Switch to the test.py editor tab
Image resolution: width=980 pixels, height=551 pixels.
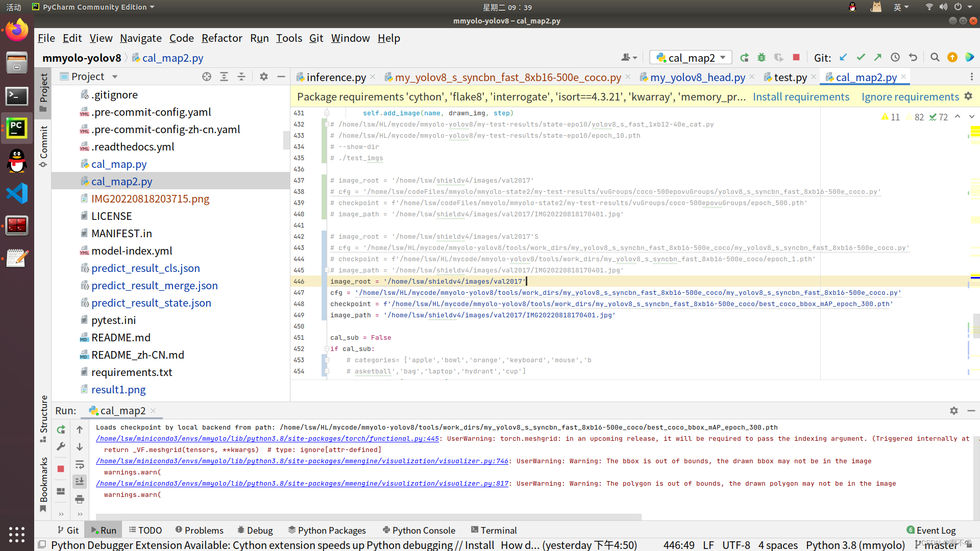click(x=790, y=77)
